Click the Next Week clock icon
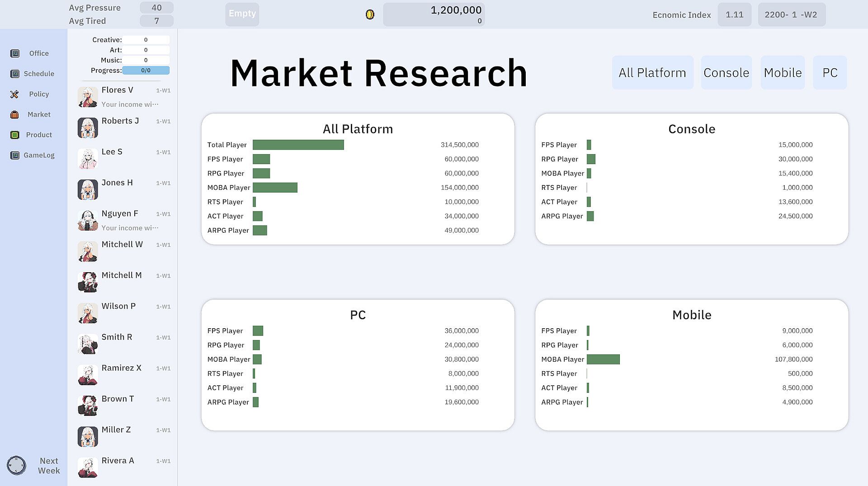Viewport: 868px width, 486px height. 16,465
